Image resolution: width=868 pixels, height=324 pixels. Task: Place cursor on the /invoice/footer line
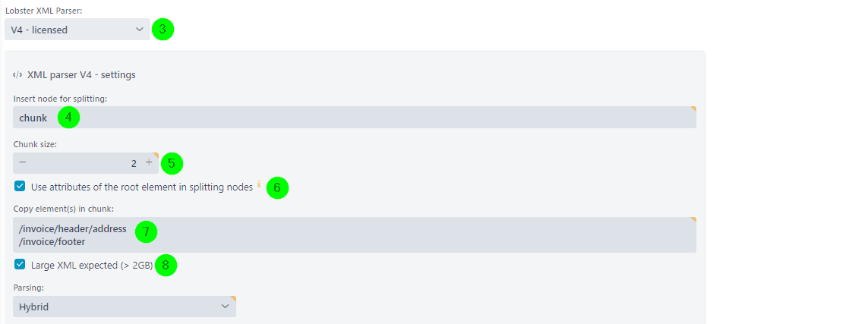(52, 241)
